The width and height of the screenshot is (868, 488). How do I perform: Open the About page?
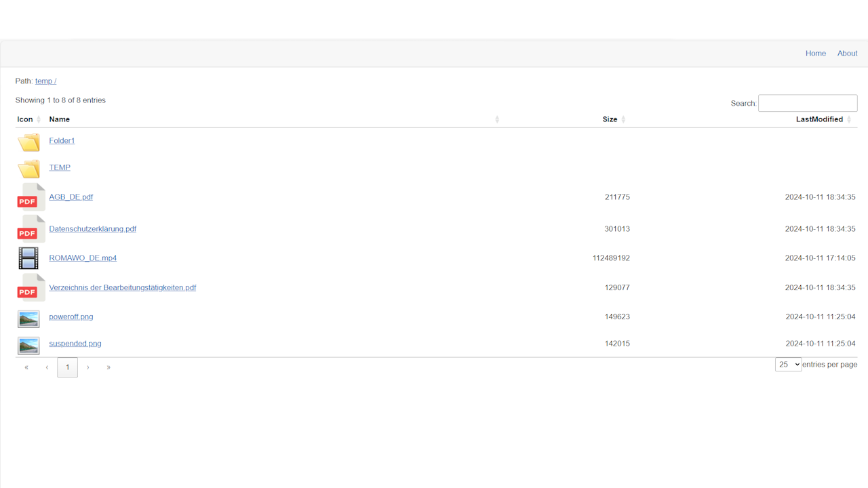(x=847, y=54)
